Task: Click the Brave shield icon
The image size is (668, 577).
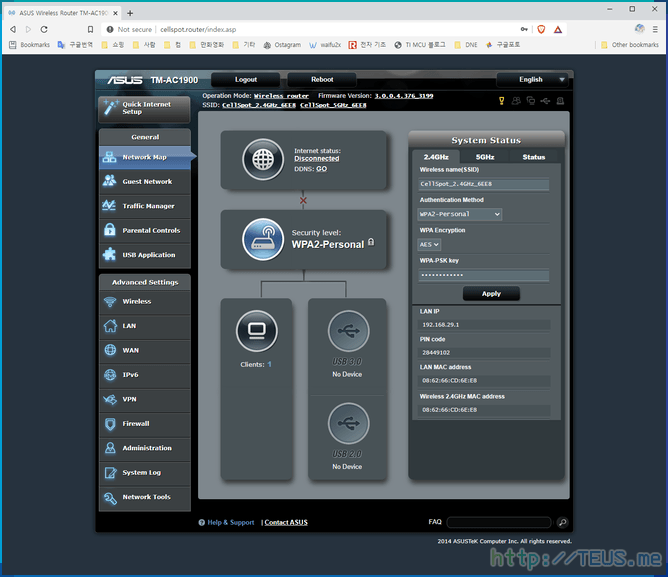Action: 541,29
